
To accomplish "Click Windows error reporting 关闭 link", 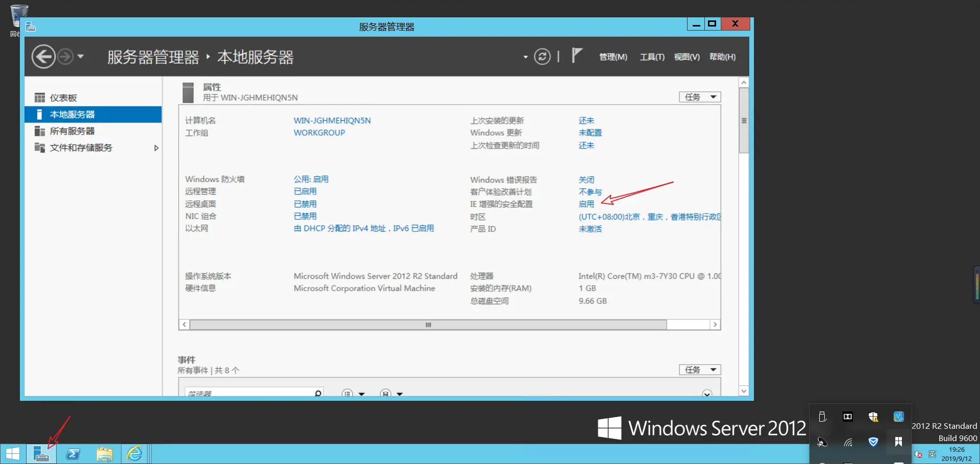I will (x=586, y=180).
